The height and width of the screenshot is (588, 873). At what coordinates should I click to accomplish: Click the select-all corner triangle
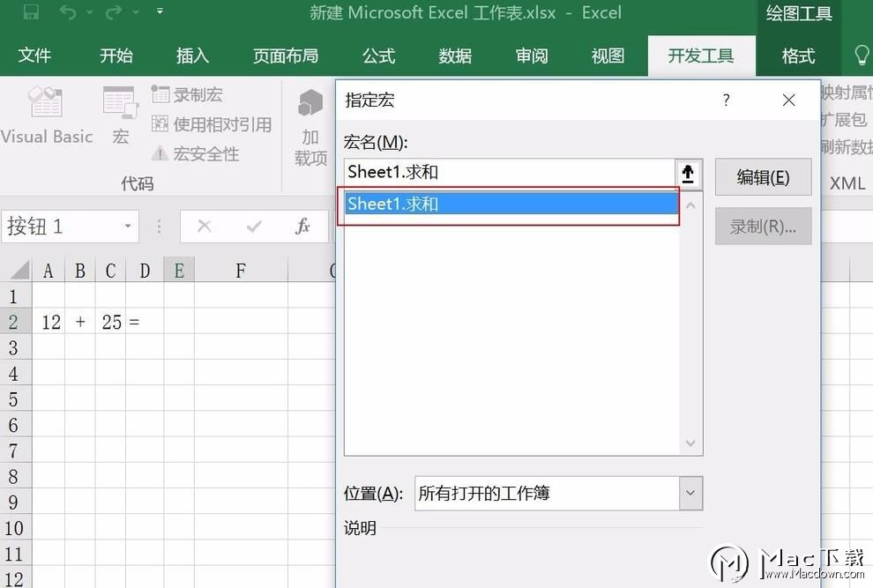tap(19, 270)
